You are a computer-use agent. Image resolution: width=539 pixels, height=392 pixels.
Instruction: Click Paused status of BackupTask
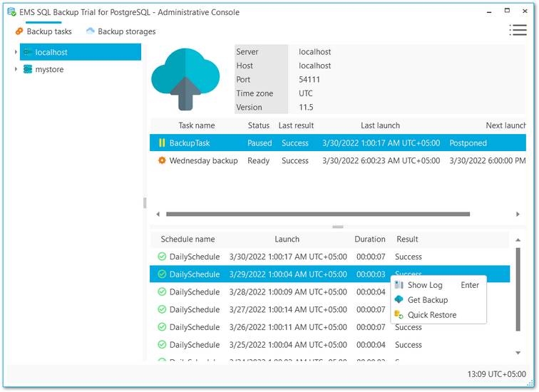pos(260,143)
